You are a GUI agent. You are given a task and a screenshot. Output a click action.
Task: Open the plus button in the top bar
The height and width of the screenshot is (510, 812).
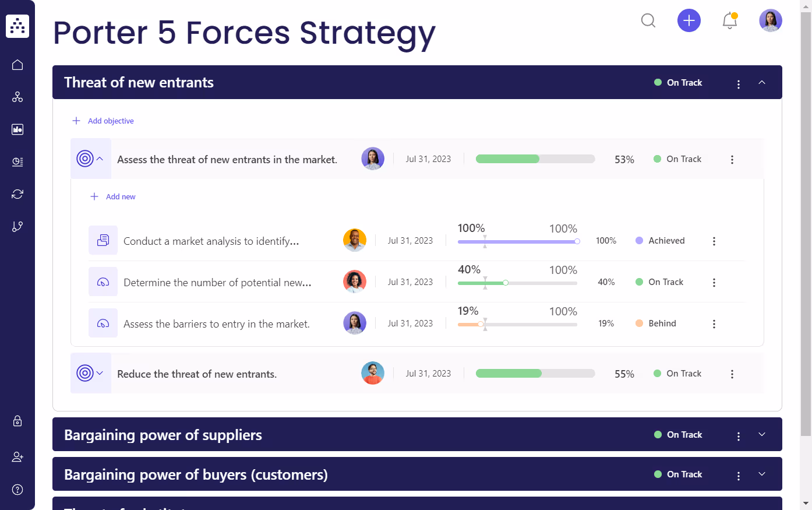pyautogui.click(x=689, y=20)
